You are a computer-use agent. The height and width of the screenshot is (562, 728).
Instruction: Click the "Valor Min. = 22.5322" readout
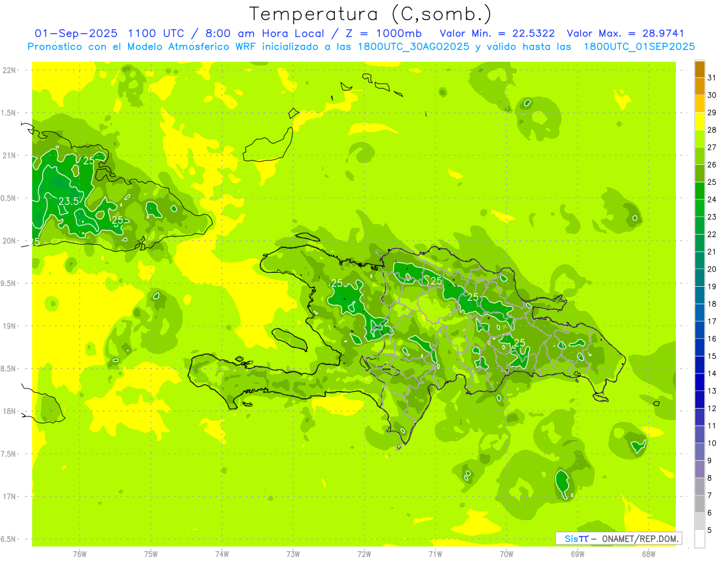pyautogui.click(x=499, y=33)
